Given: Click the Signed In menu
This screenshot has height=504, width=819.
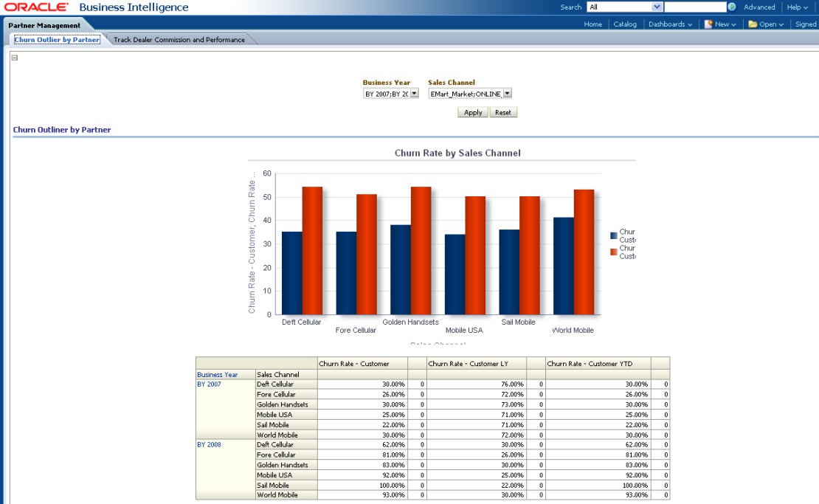Looking at the screenshot, I should coord(806,24).
